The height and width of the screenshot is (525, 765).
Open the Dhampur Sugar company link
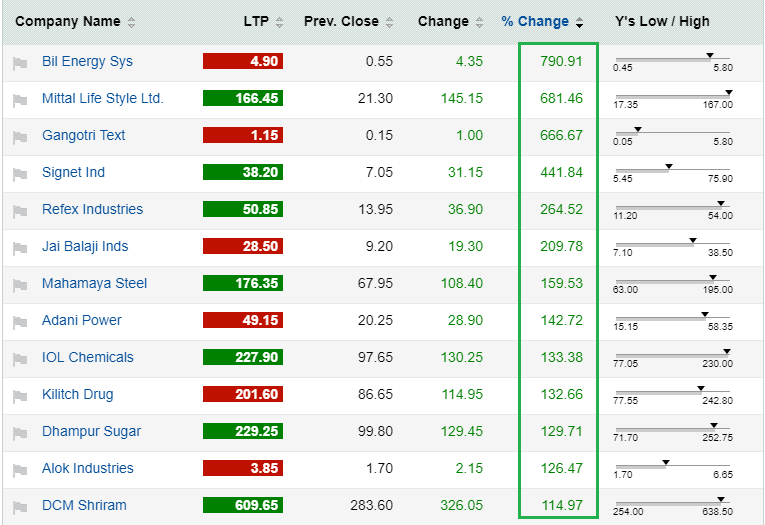(x=91, y=431)
